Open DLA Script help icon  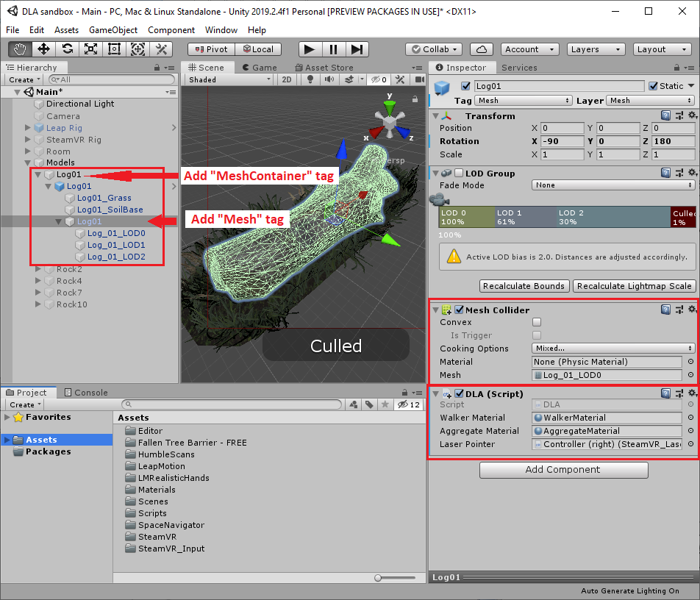665,393
